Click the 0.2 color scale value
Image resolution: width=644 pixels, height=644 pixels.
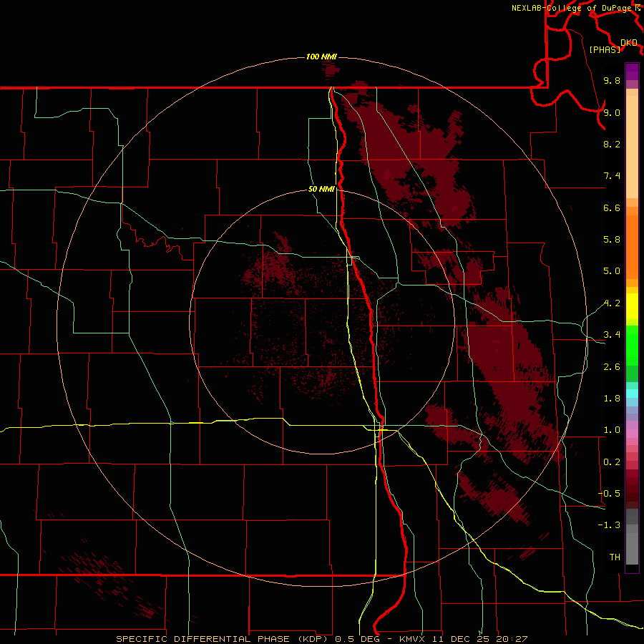pyautogui.click(x=612, y=462)
